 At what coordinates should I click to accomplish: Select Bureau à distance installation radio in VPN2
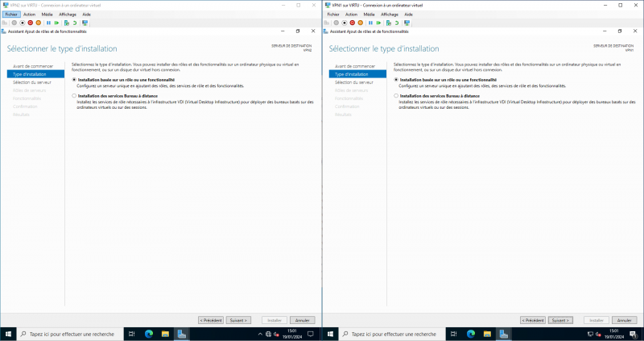[74, 96]
